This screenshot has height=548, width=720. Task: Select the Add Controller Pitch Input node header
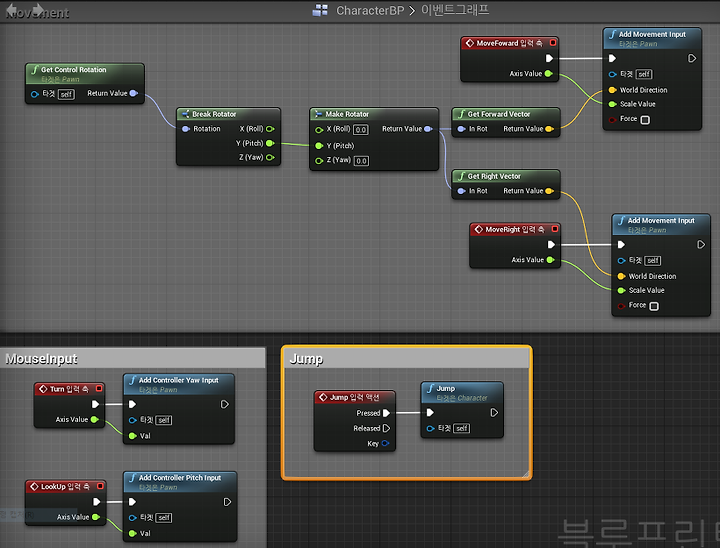tap(180, 482)
